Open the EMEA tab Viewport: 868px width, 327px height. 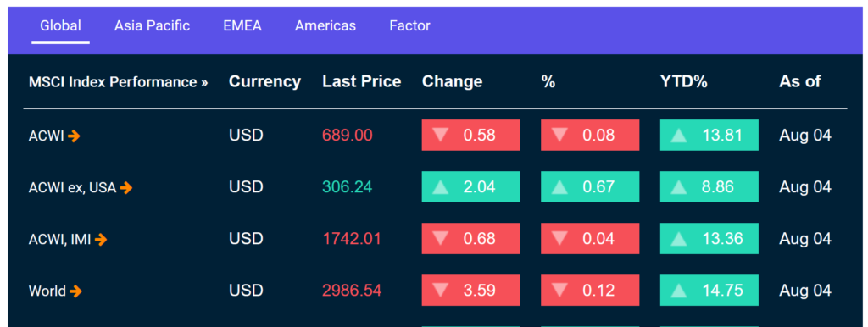pos(242,25)
